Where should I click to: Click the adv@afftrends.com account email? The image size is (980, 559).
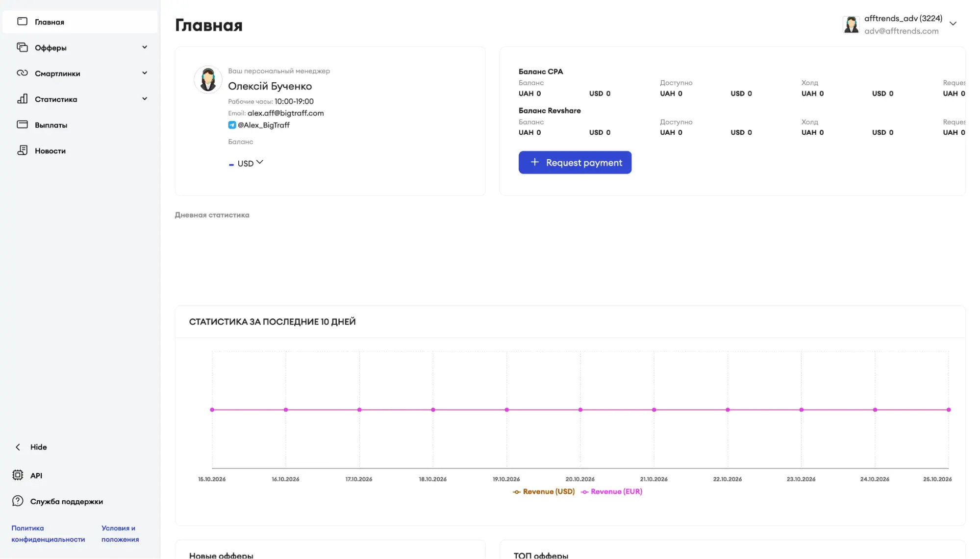[x=901, y=31]
